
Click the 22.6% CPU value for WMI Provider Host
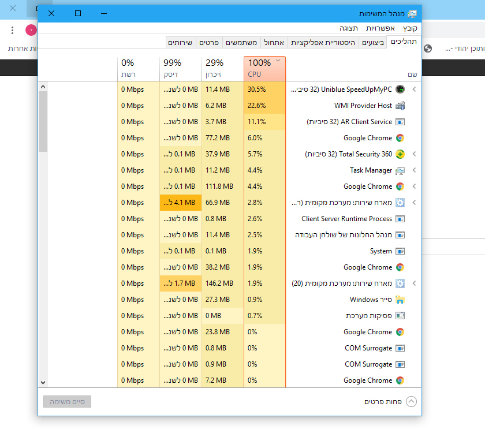(265, 106)
